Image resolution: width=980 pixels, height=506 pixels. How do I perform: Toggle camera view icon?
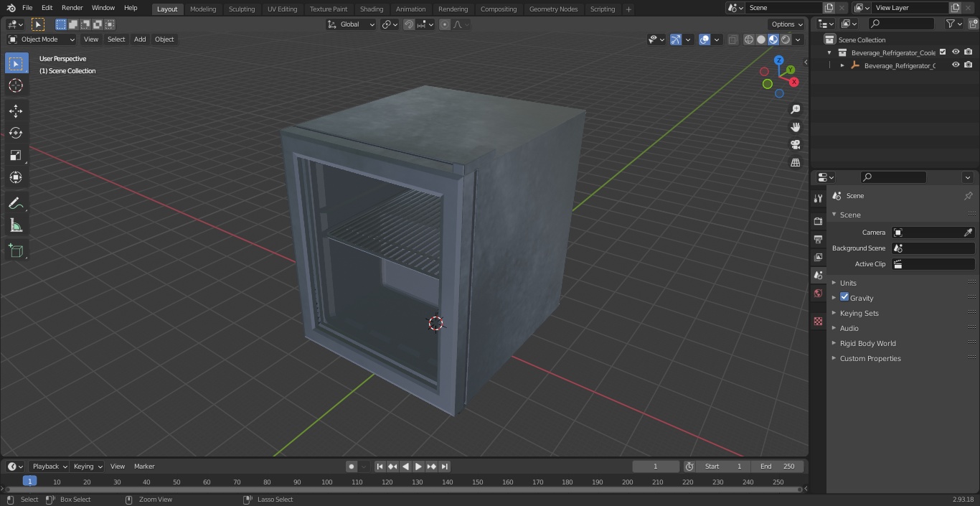click(x=795, y=145)
